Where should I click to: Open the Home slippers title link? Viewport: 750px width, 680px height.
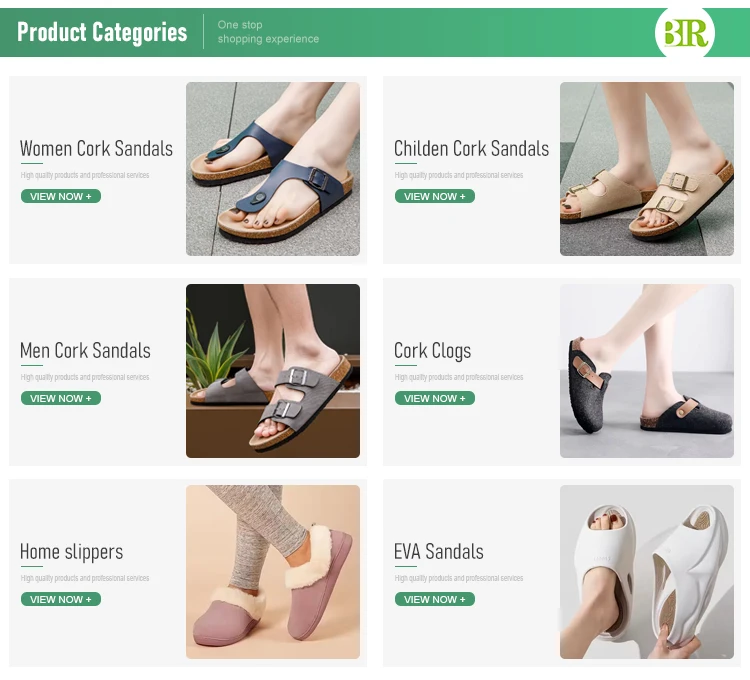pos(71,552)
